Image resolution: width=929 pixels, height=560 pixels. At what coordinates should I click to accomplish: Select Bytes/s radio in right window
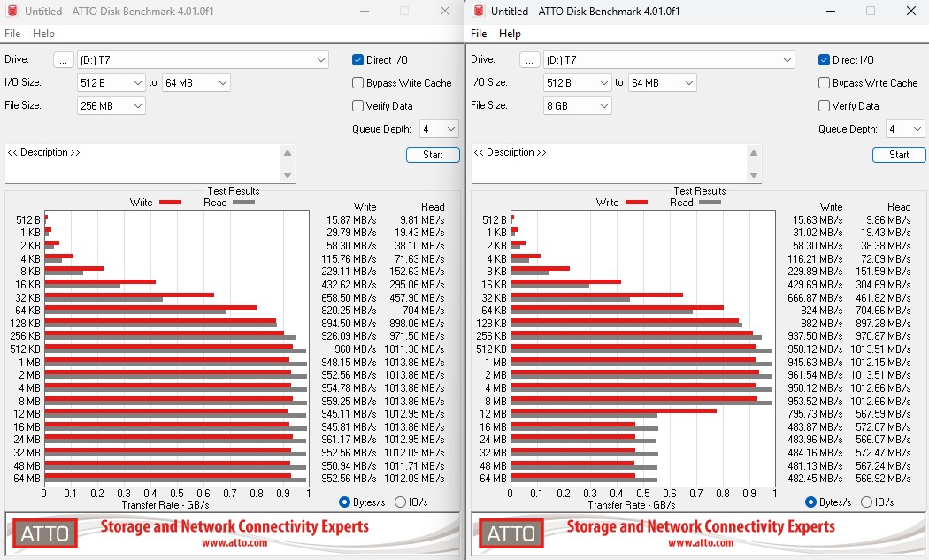(810, 502)
